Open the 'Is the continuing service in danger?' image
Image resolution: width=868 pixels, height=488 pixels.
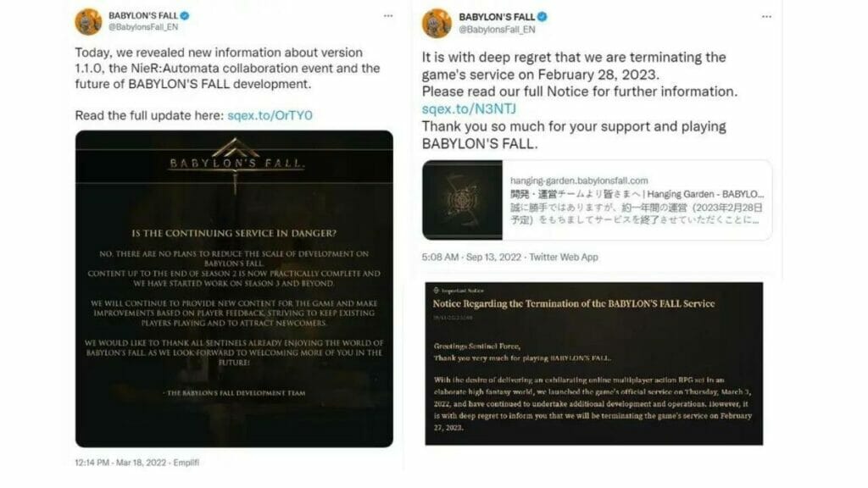[234, 289]
